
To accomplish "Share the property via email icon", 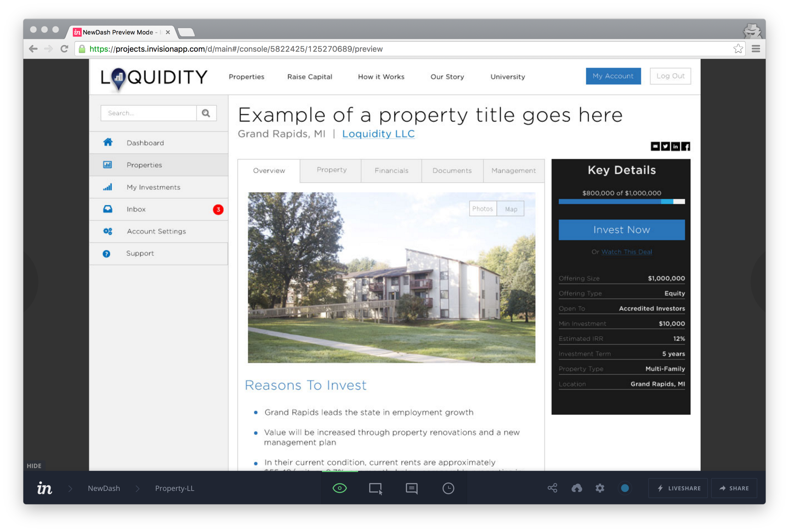I will tap(655, 146).
